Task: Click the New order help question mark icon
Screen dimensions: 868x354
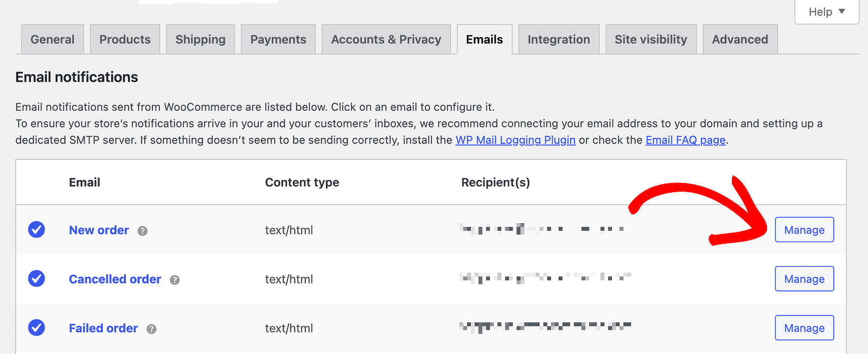Action: (x=142, y=231)
